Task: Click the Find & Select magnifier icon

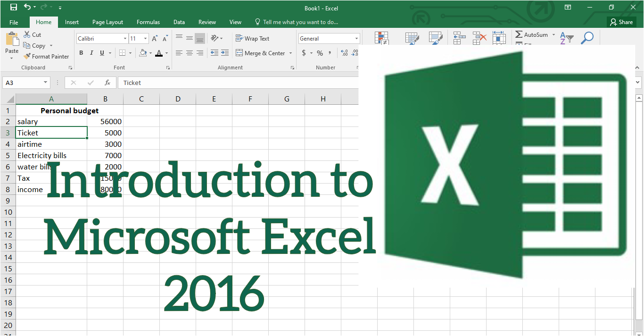Action: pos(587,38)
